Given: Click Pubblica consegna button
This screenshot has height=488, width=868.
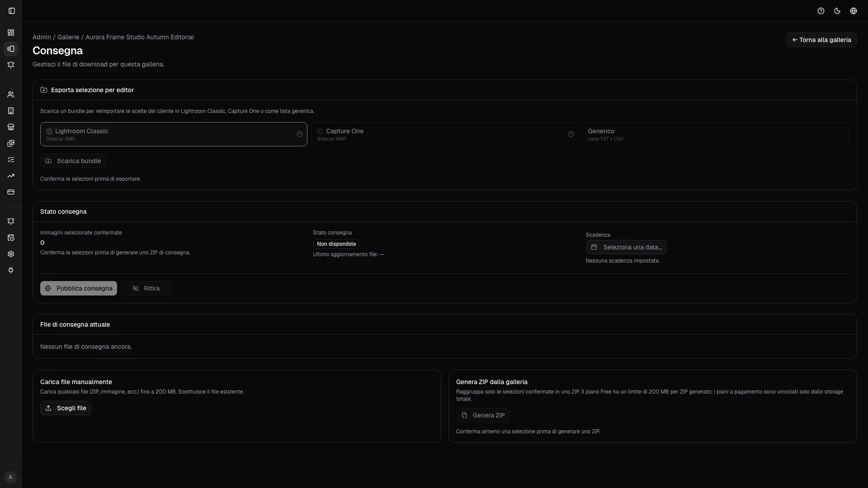Looking at the screenshot, I should click(x=79, y=288).
